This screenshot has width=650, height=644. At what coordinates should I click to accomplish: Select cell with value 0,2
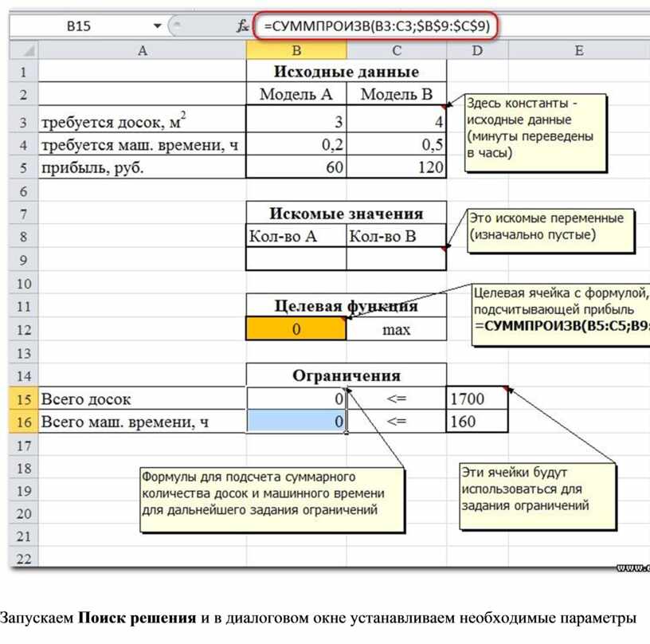(296, 144)
